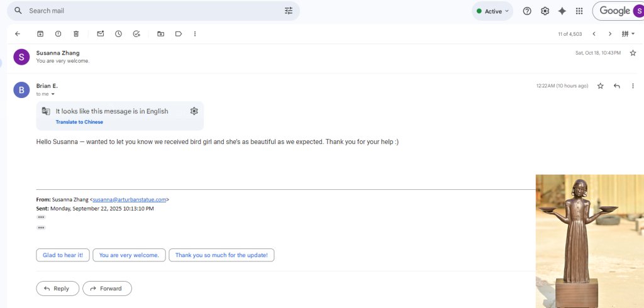The height and width of the screenshot is (308, 644).
Task: Show trimmed content via the first ellipsis
Action: 41,217
